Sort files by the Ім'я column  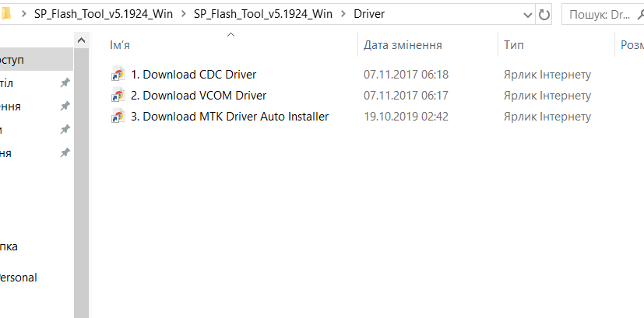223,45
